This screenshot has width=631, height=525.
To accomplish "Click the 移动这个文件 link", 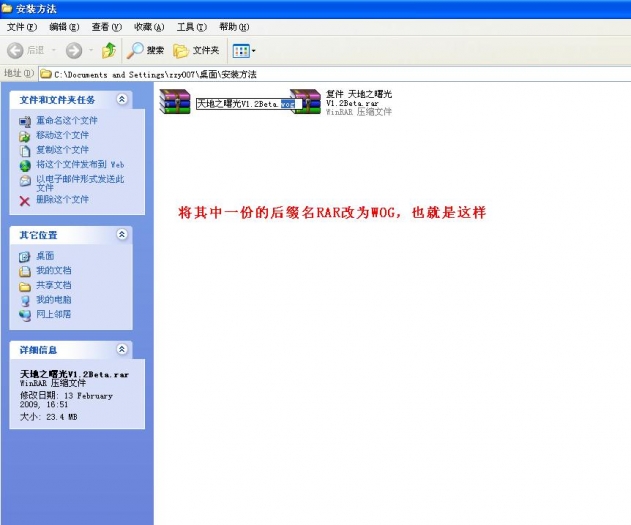I will [x=62, y=135].
